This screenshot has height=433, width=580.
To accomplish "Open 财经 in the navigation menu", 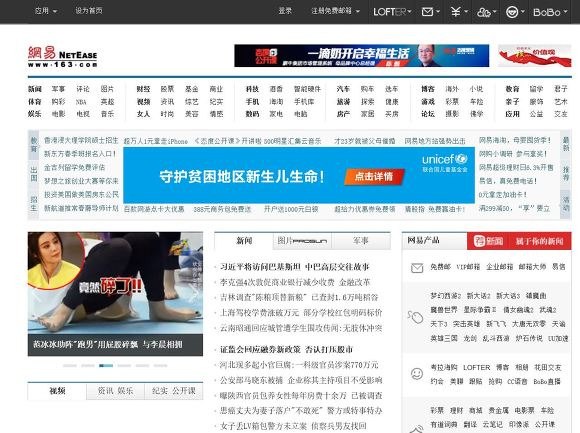I will pyautogui.click(x=143, y=89).
